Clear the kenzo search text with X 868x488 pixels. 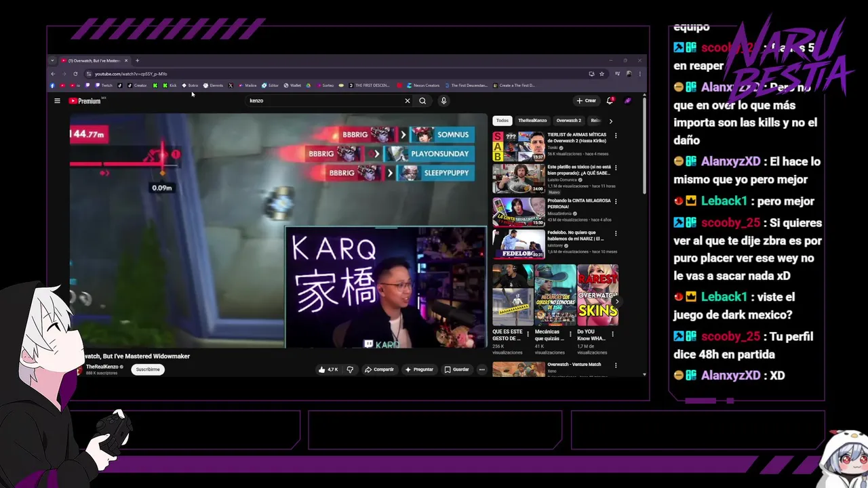[x=408, y=101]
